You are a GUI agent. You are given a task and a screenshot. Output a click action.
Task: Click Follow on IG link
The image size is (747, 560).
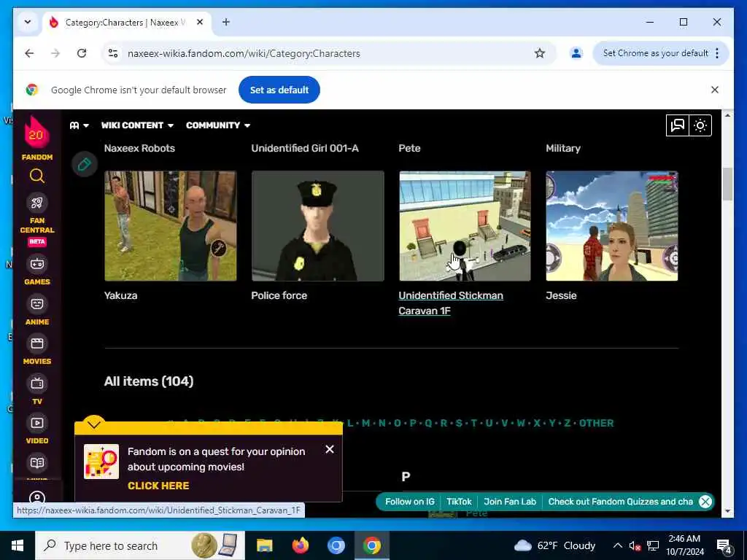tap(410, 502)
